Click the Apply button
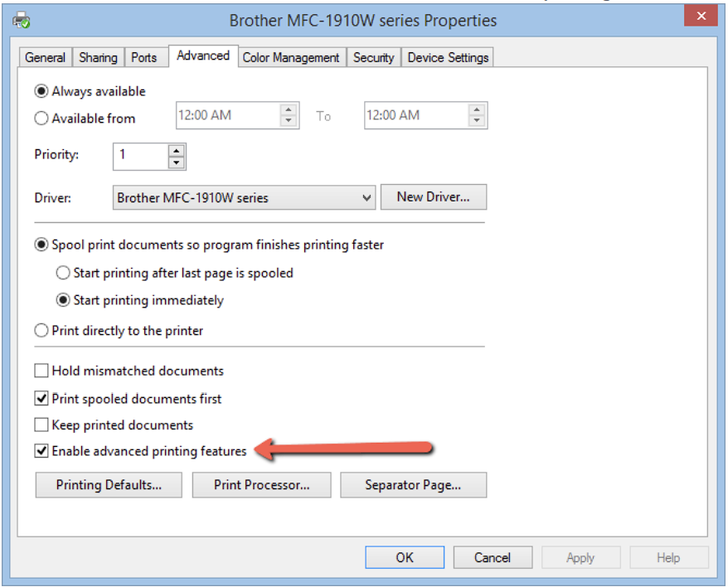The width and height of the screenshot is (728, 587). (x=580, y=557)
